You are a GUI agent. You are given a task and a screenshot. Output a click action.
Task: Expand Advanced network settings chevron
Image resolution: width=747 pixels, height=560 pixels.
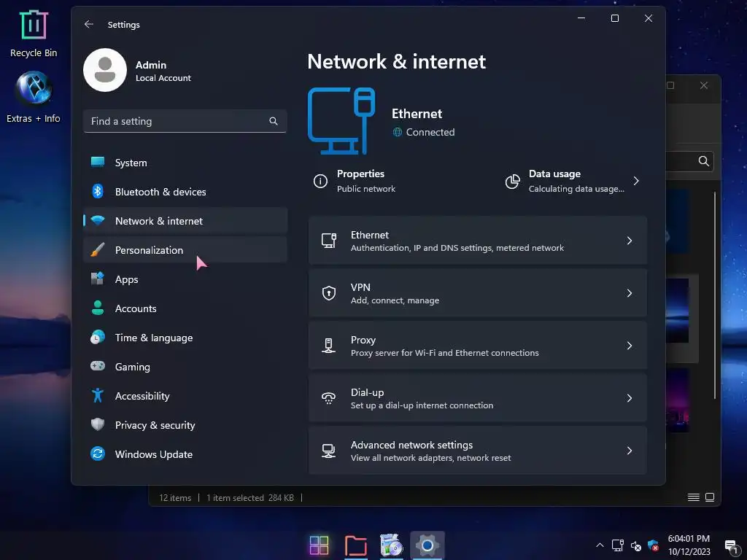click(x=630, y=451)
